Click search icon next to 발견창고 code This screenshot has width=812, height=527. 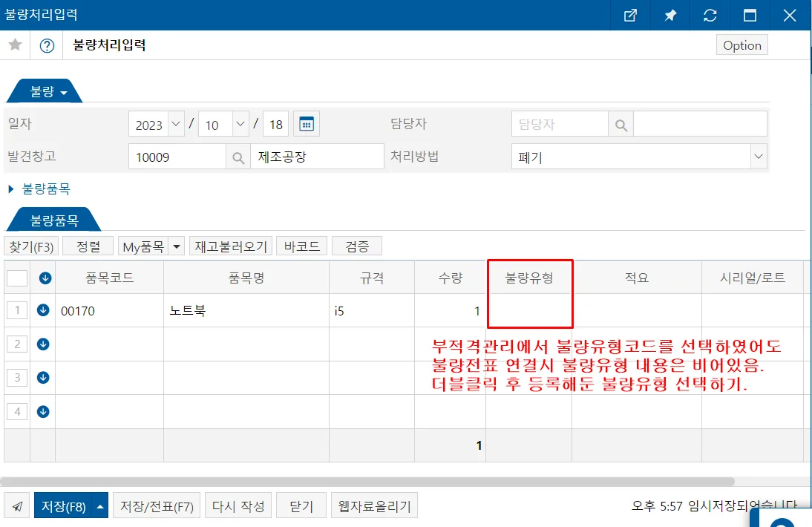tap(238, 157)
